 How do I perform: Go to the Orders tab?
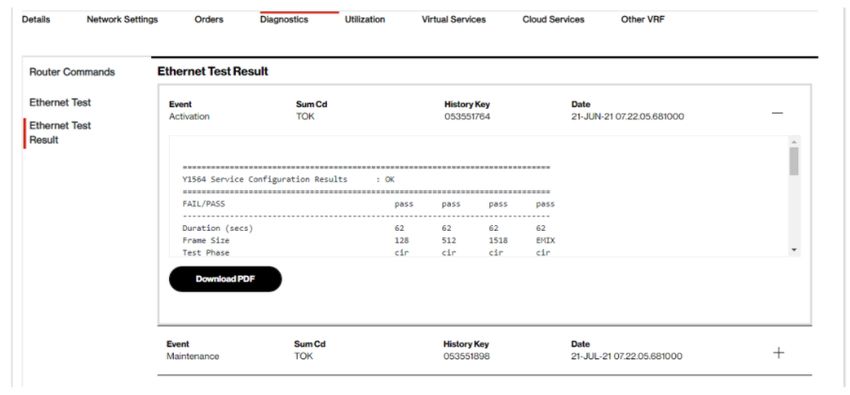click(x=209, y=20)
